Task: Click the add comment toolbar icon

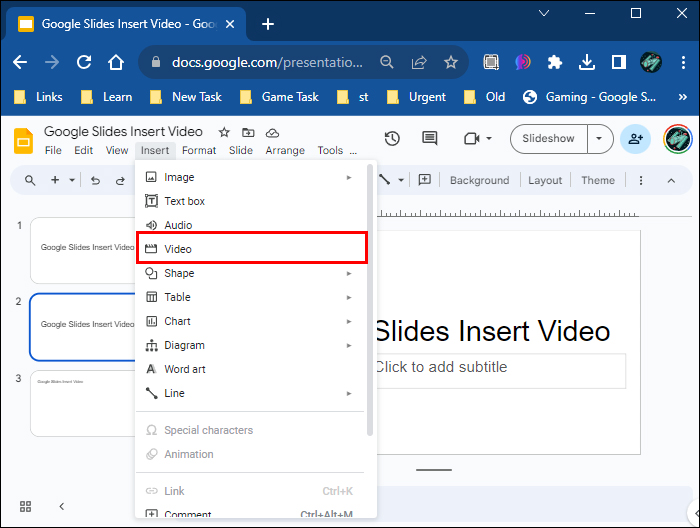Action: [x=425, y=180]
